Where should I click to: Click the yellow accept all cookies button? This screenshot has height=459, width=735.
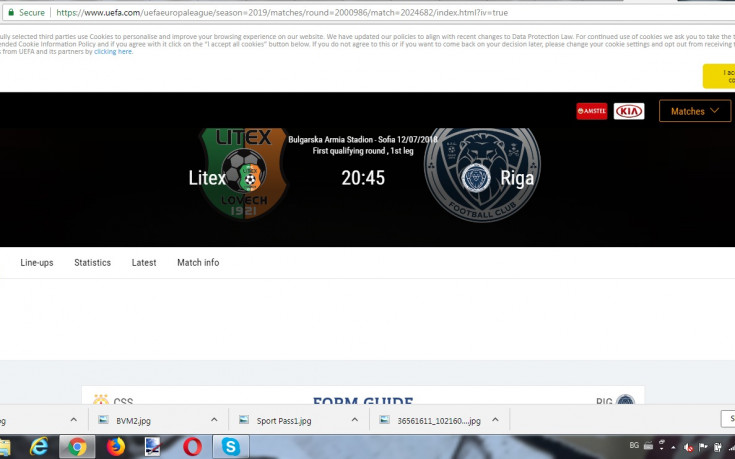click(719, 76)
